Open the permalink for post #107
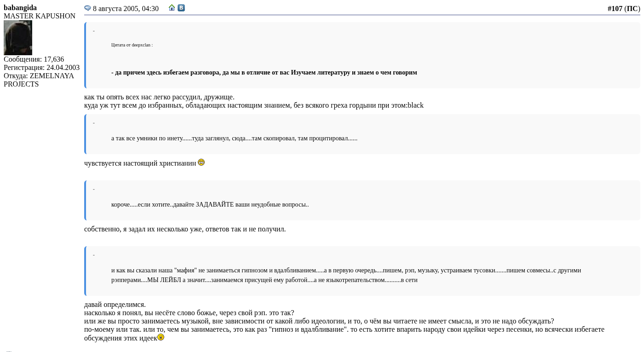The height and width of the screenshot is (352, 644). point(615,9)
